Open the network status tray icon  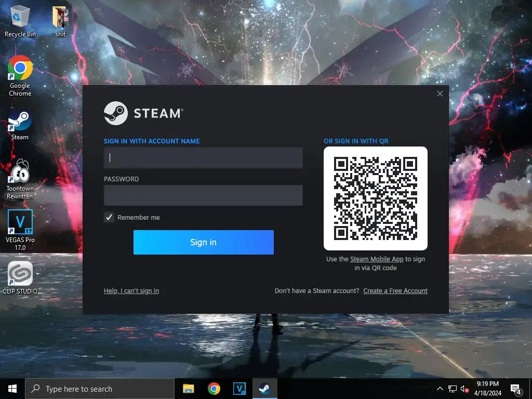tap(453, 389)
